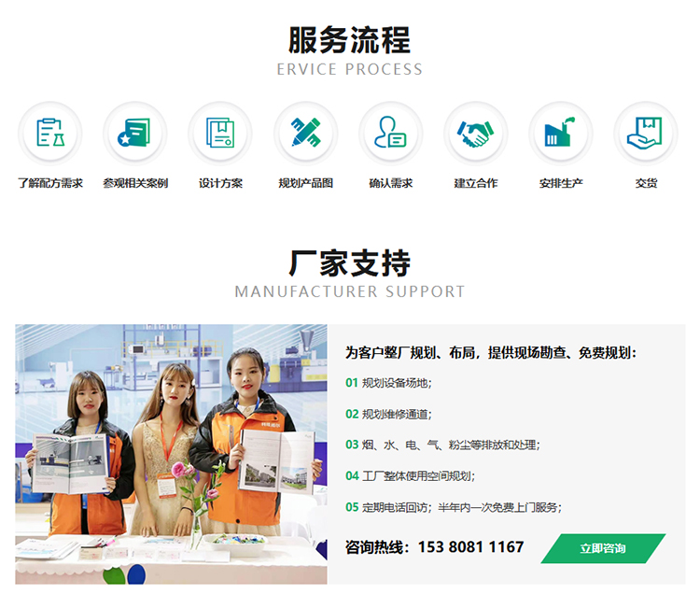Click the 了解配方需求 clipboard flask icon
This screenshot has height=594, width=700.
point(49,133)
